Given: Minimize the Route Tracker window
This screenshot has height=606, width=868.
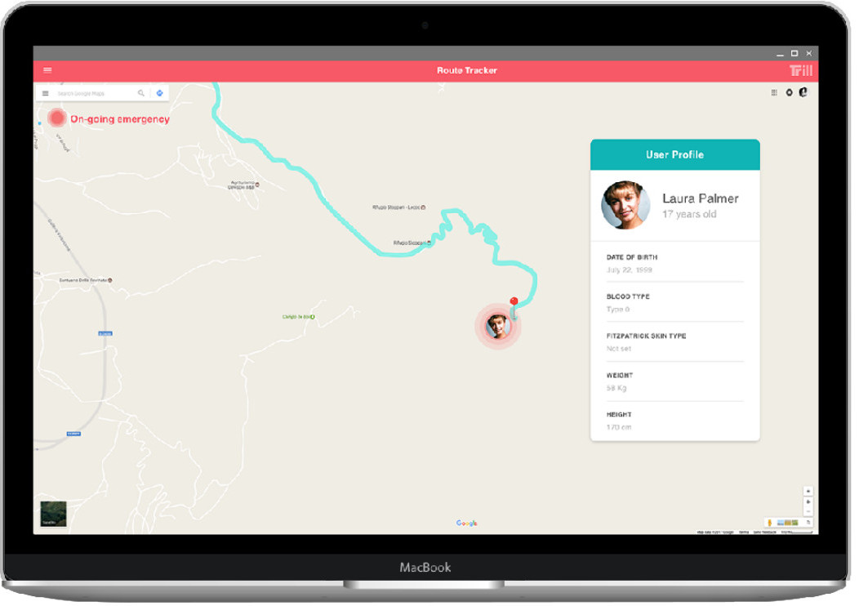Looking at the screenshot, I should point(780,54).
